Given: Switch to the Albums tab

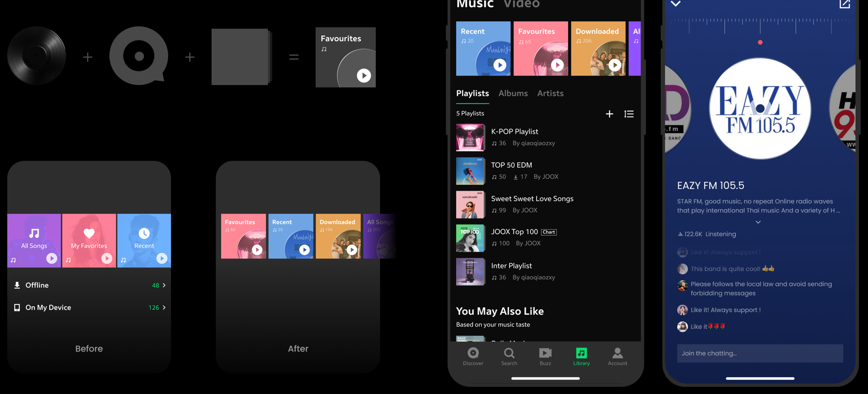Looking at the screenshot, I should coord(513,93).
